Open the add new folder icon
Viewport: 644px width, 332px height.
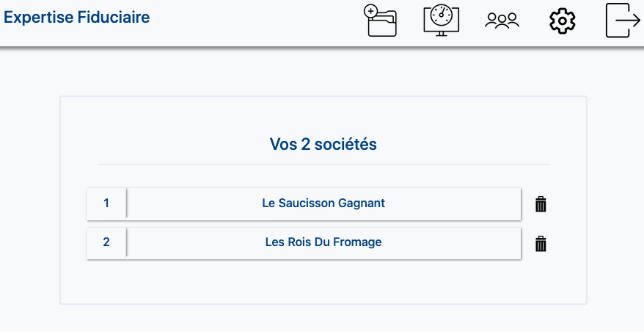pos(381,20)
